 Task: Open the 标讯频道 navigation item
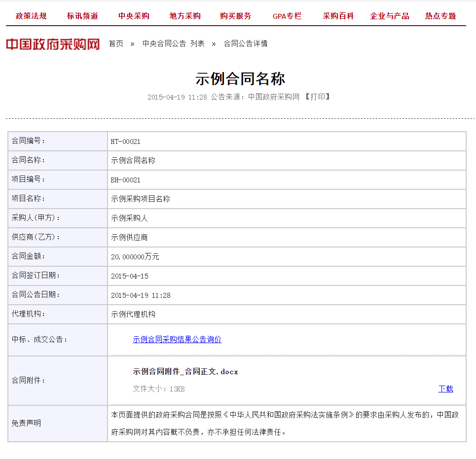click(x=82, y=16)
